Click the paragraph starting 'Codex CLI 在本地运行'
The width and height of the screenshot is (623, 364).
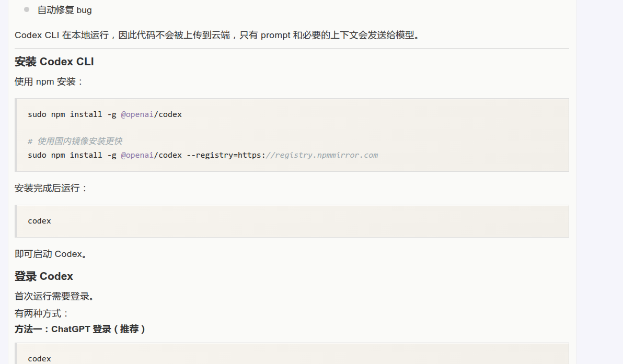click(217, 35)
